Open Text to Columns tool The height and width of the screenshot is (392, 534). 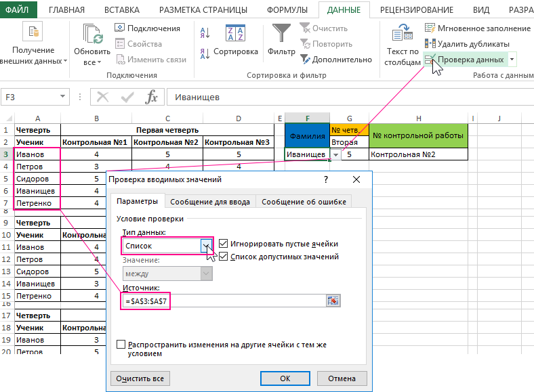(403, 34)
